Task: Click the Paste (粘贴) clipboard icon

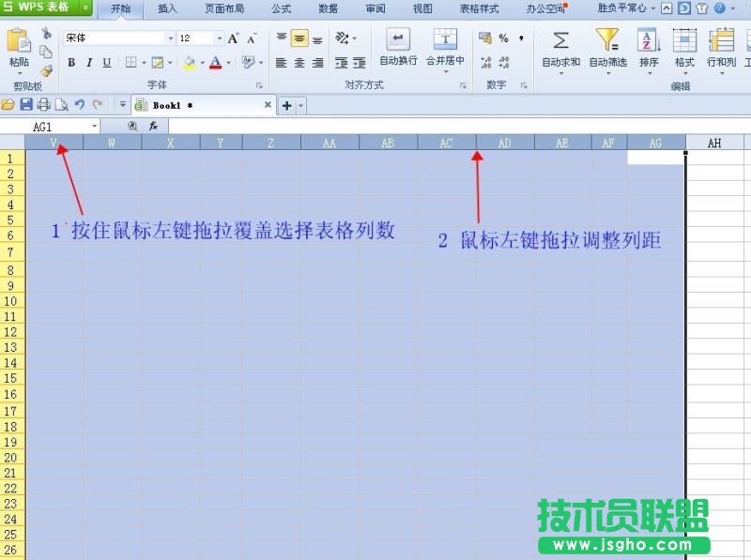Action: tap(19, 40)
